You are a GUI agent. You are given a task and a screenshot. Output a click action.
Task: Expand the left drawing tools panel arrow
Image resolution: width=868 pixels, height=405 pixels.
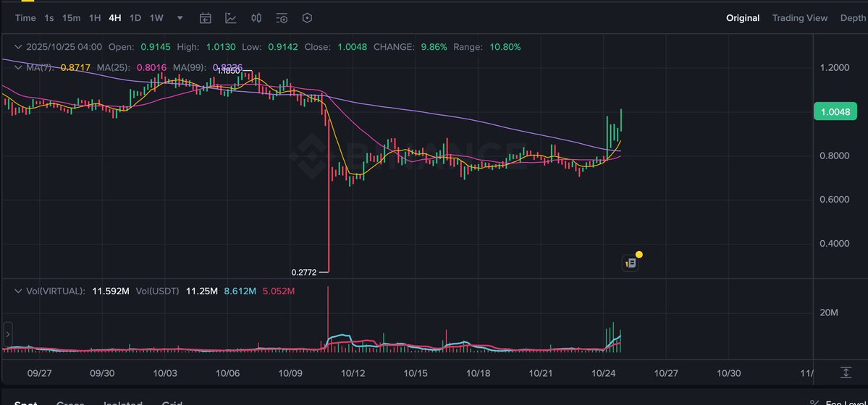pyautogui.click(x=8, y=335)
